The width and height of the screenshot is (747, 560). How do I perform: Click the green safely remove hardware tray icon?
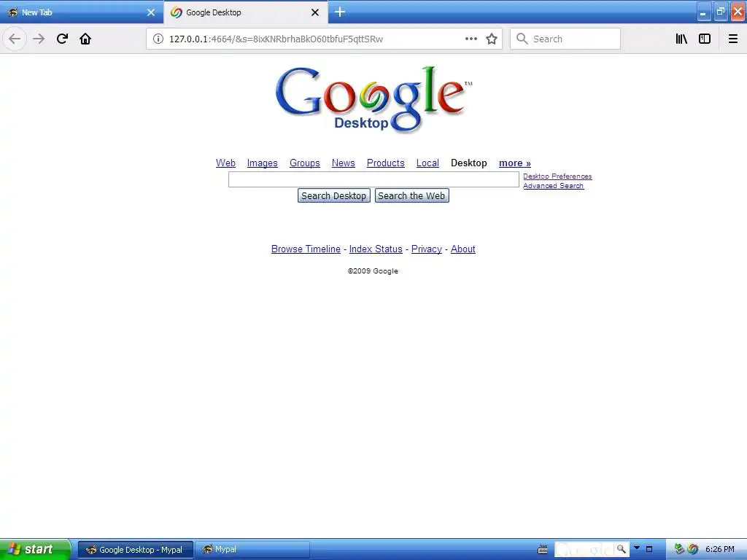click(x=679, y=549)
